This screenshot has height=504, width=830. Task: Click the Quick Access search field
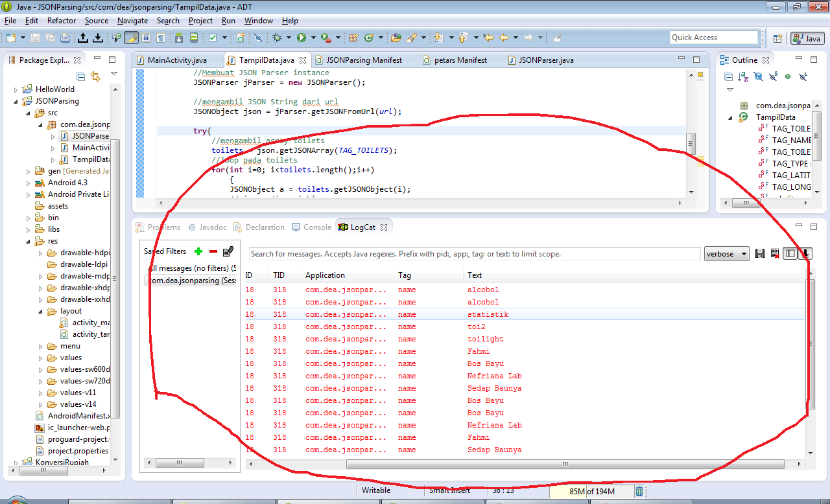[714, 38]
